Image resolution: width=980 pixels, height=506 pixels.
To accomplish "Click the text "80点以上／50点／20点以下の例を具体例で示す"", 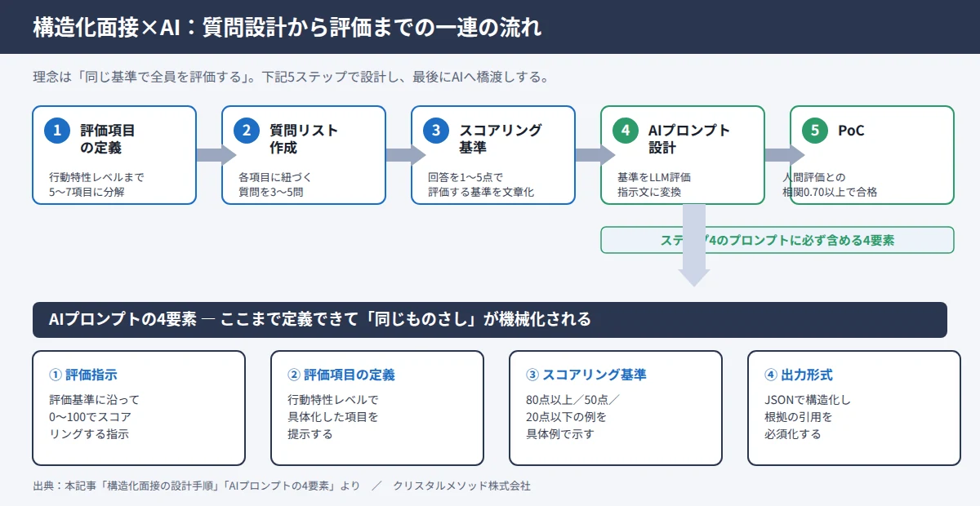I will coord(573,417).
